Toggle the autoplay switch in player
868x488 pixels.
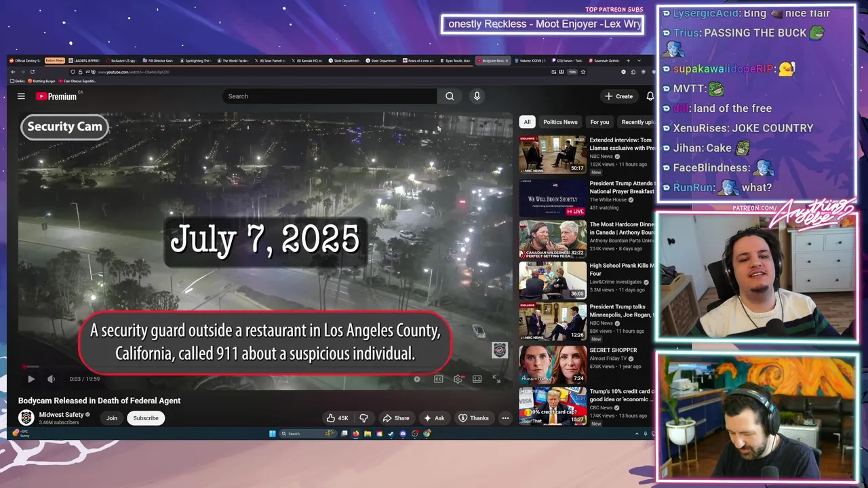pos(417,379)
